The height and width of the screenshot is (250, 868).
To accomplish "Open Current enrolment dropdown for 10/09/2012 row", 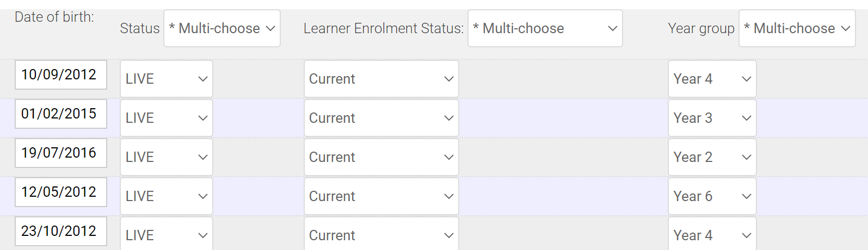I will coord(381,79).
